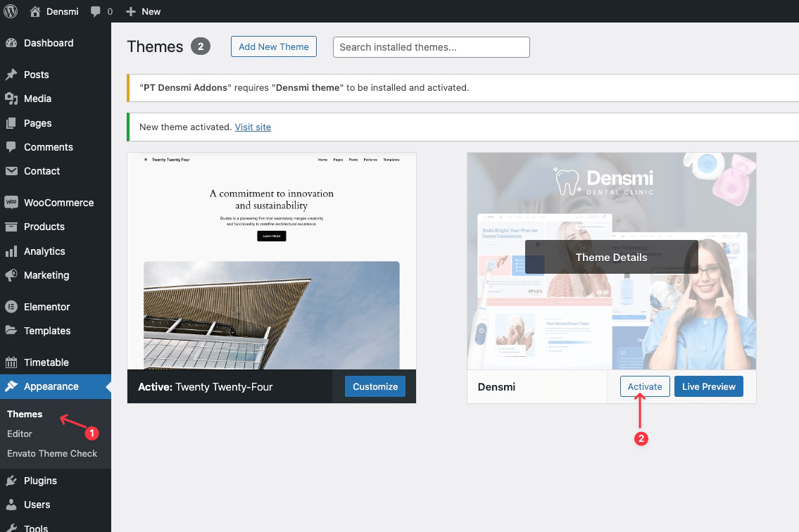Click the WooCommerce icon
Screen dimensions: 799x532
pyautogui.click(x=11, y=203)
